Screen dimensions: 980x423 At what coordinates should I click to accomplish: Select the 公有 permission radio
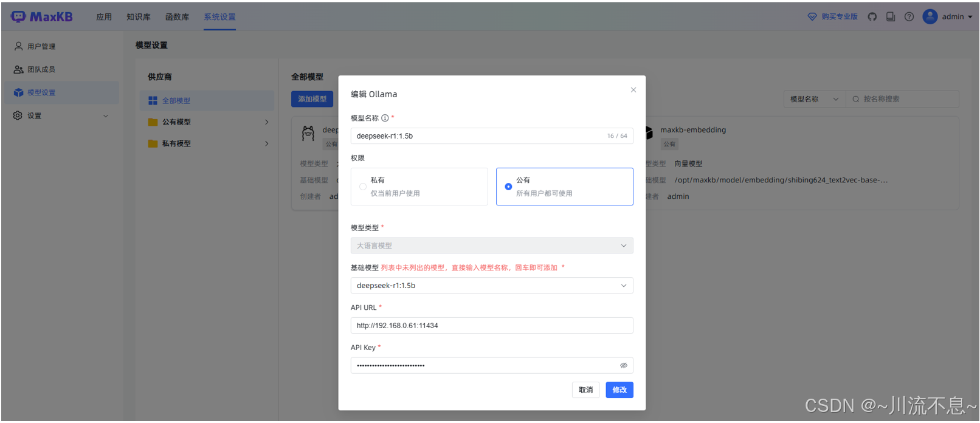pyautogui.click(x=508, y=187)
